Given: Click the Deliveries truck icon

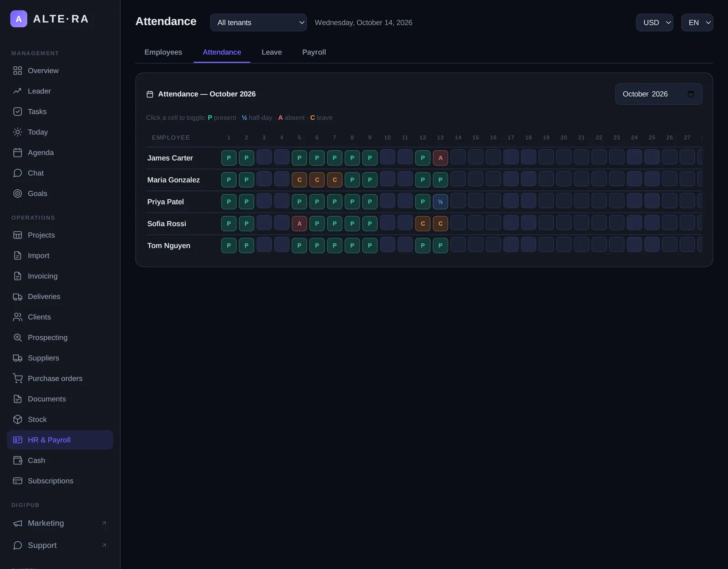Looking at the screenshot, I should tap(17, 296).
